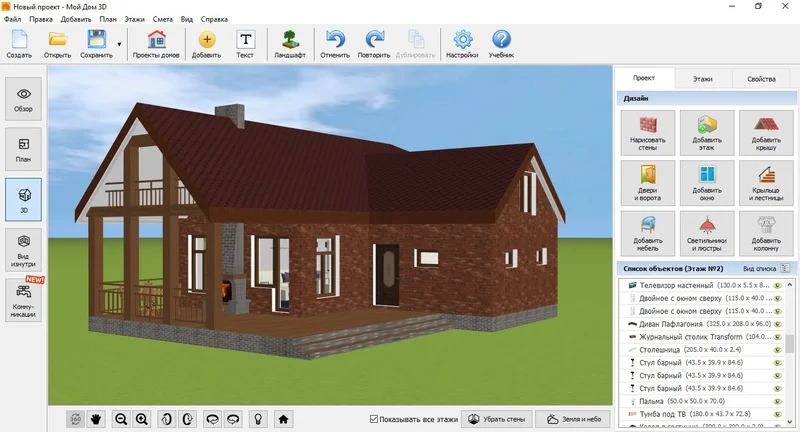Click Добавить этаж in Design panel

click(707, 133)
